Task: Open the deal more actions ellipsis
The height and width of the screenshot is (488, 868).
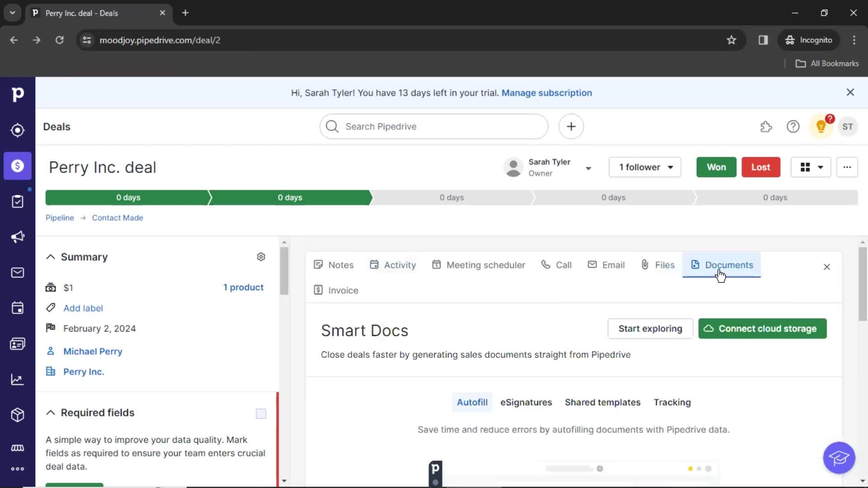Action: (x=847, y=167)
